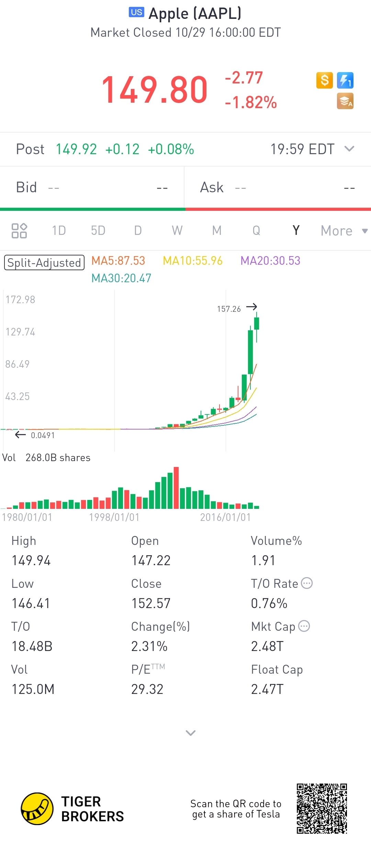Image resolution: width=371 pixels, height=868 pixels.
Task: Select the M monthly chart tab
Action: click(x=217, y=230)
